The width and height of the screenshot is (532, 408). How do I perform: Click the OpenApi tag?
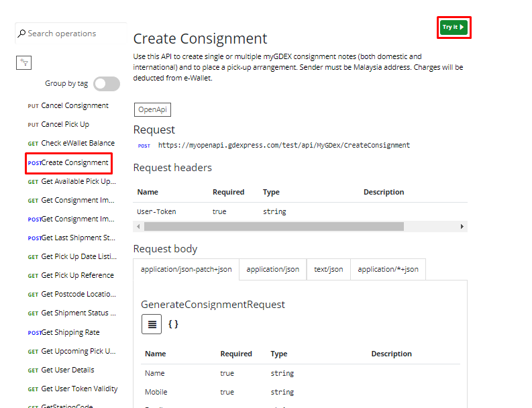tap(152, 109)
